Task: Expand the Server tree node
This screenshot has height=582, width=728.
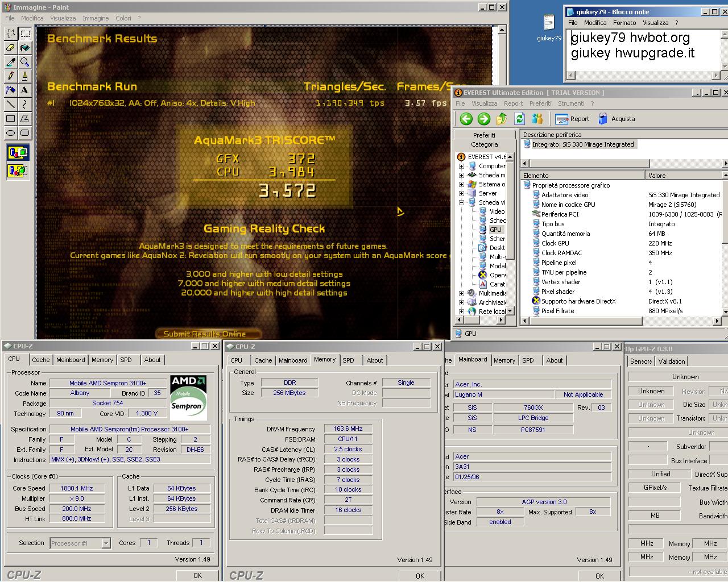Action: point(462,193)
